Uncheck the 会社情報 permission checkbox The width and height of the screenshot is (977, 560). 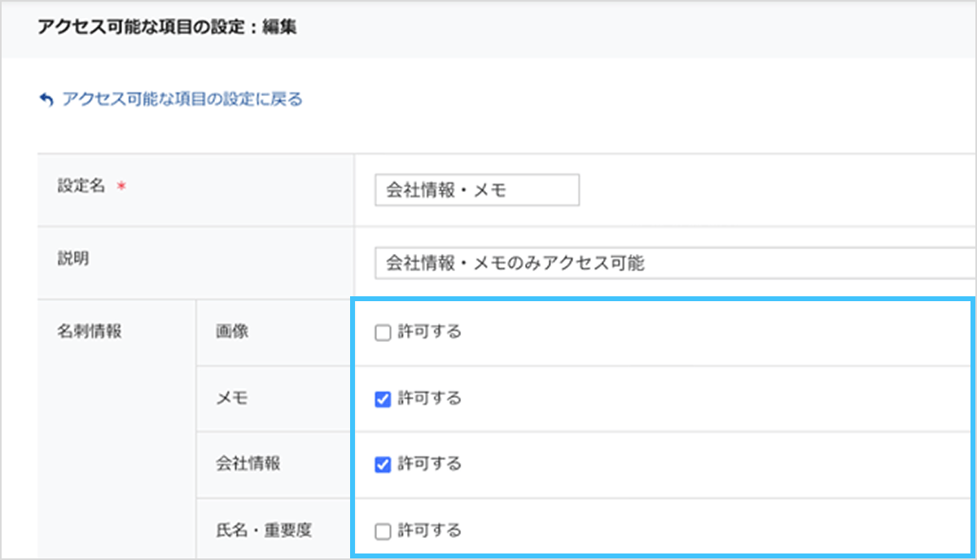[x=383, y=465]
